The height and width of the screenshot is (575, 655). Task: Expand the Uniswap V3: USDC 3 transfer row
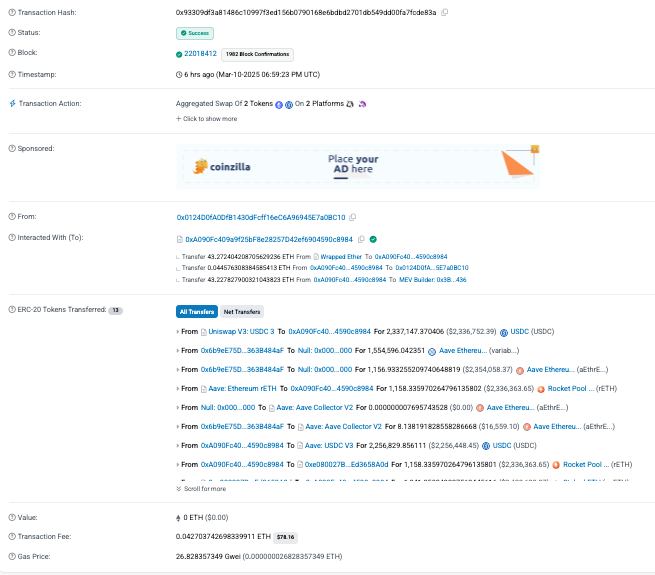[x=178, y=332]
